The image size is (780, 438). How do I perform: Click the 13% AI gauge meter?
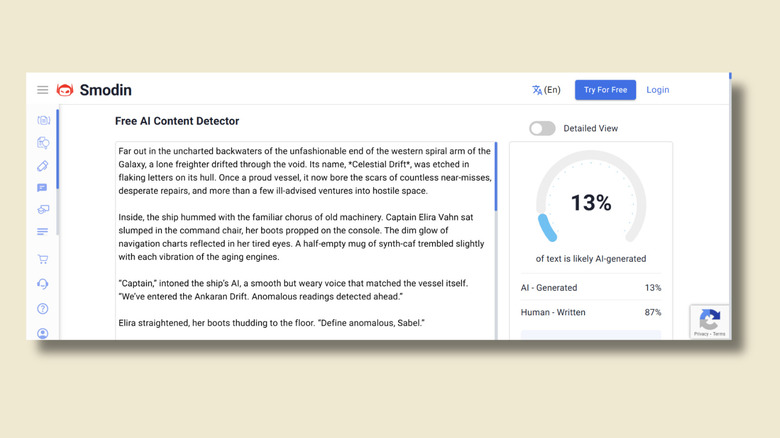(590, 203)
